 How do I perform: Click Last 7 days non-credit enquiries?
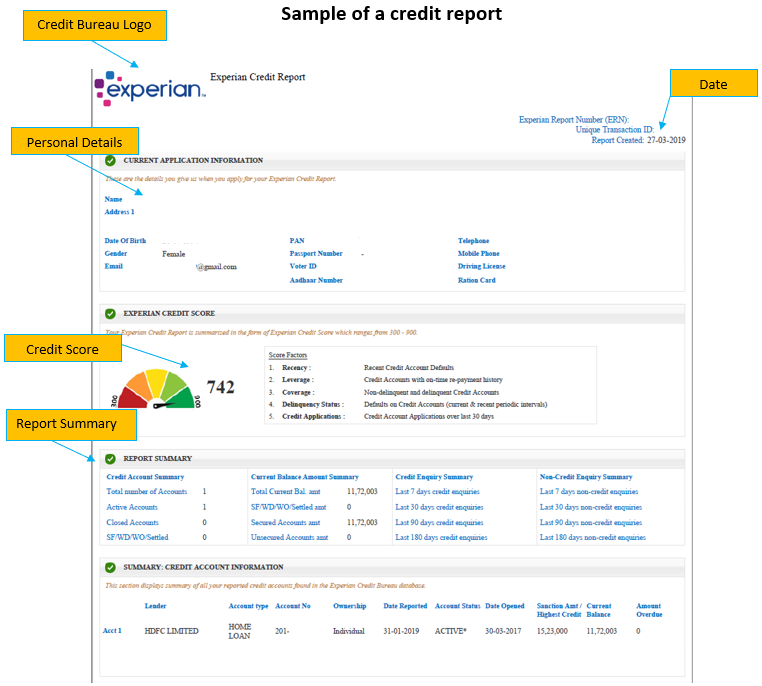point(589,492)
